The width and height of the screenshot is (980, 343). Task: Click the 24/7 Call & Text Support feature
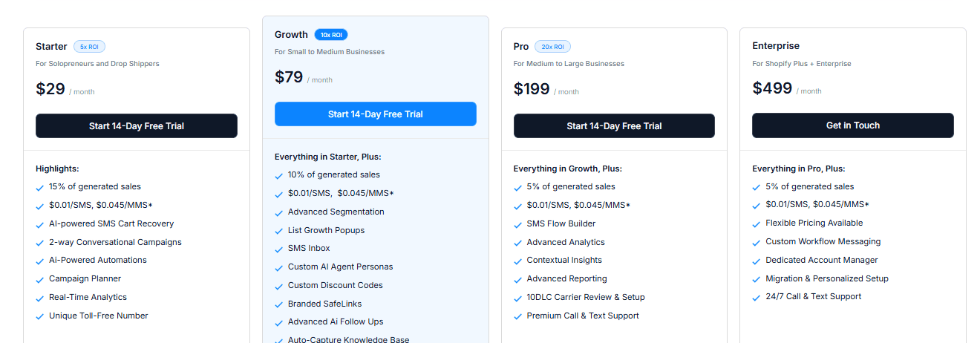tap(813, 297)
